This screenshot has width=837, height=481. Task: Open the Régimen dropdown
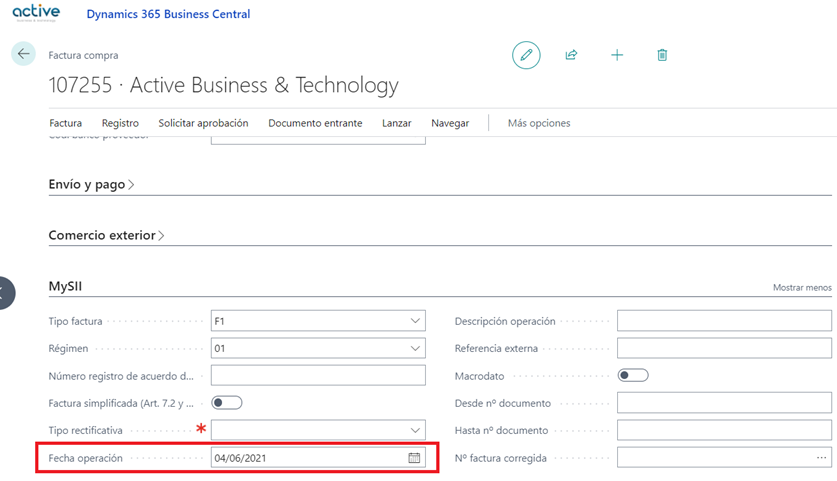pos(415,348)
